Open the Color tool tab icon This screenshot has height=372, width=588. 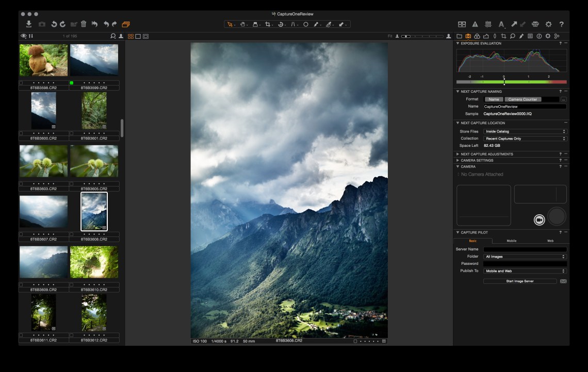coord(477,36)
